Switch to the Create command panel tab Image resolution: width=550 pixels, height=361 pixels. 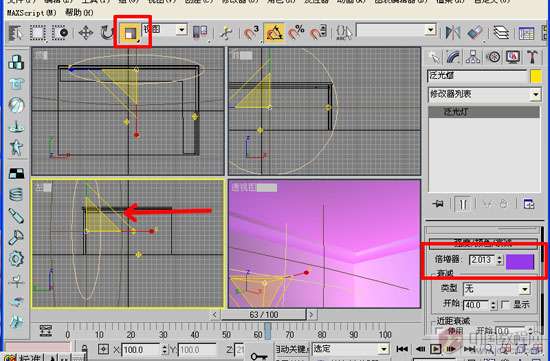(x=434, y=57)
